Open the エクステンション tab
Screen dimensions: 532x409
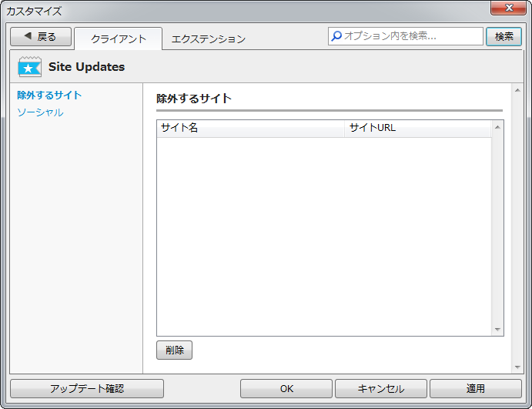(x=208, y=39)
